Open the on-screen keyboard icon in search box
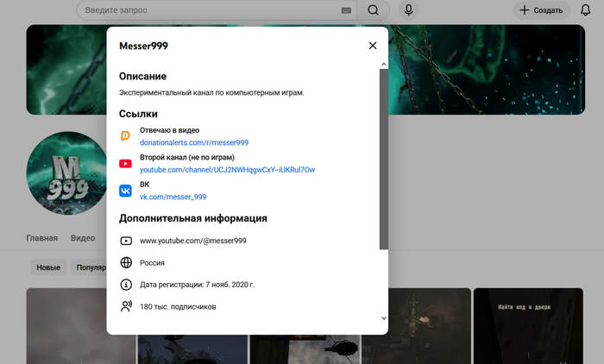The width and height of the screenshot is (604, 364). pos(346,10)
